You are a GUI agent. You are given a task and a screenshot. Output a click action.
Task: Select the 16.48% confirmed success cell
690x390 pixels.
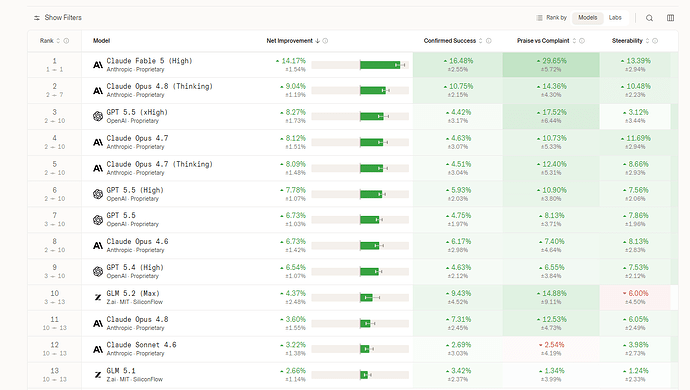click(x=458, y=65)
